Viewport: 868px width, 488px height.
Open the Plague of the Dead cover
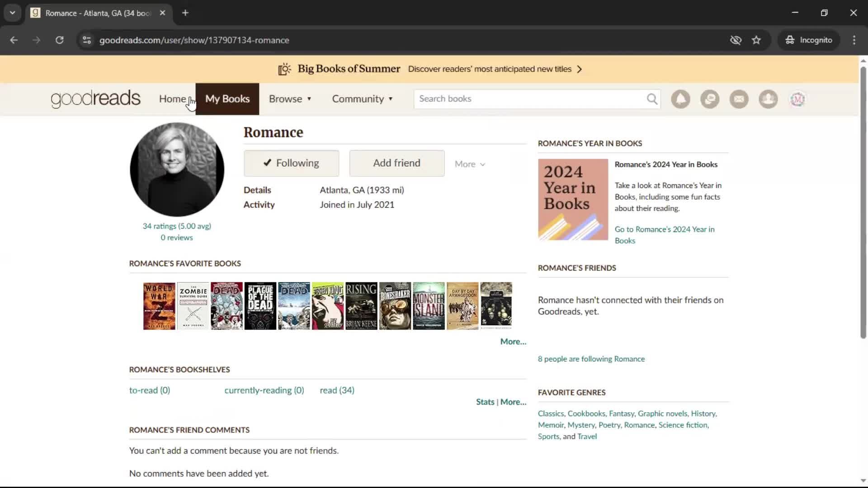pyautogui.click(x=260, y=306)
